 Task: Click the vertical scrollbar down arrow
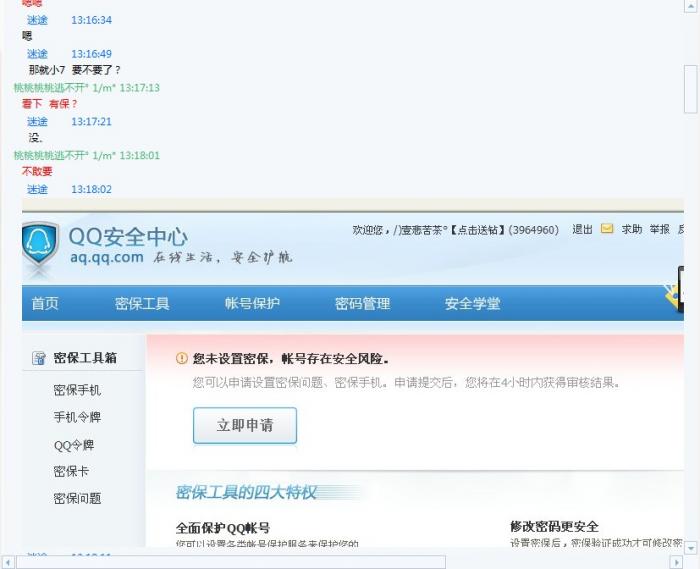tap(691, 548)
